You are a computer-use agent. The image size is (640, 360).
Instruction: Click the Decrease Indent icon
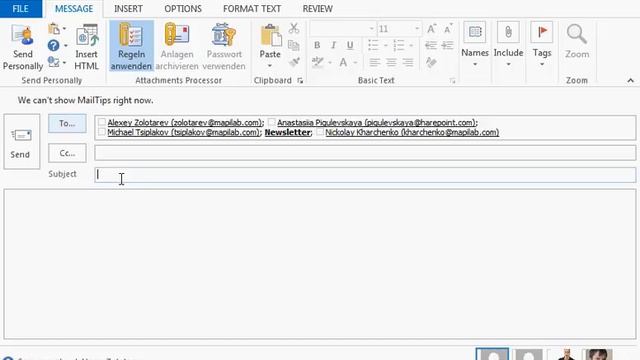tap(431, 45)
